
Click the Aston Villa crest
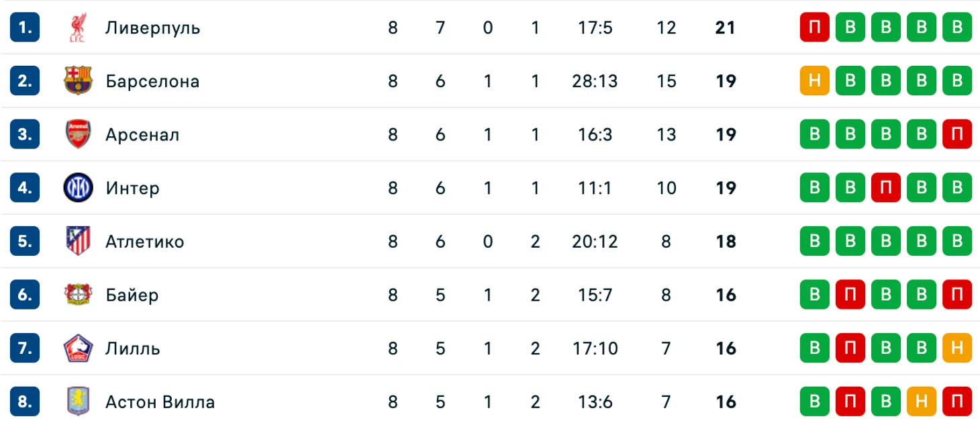click(x=79, y=402)
